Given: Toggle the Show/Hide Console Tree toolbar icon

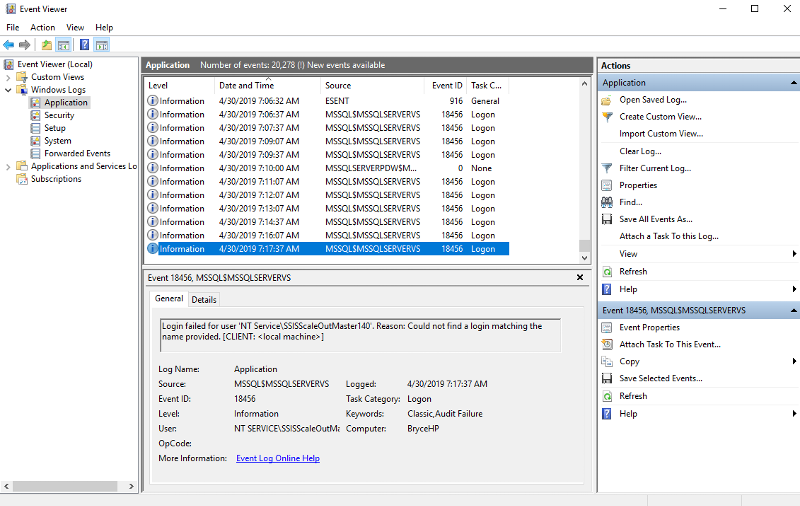Looking at the screenshot, I should (63, 45).
